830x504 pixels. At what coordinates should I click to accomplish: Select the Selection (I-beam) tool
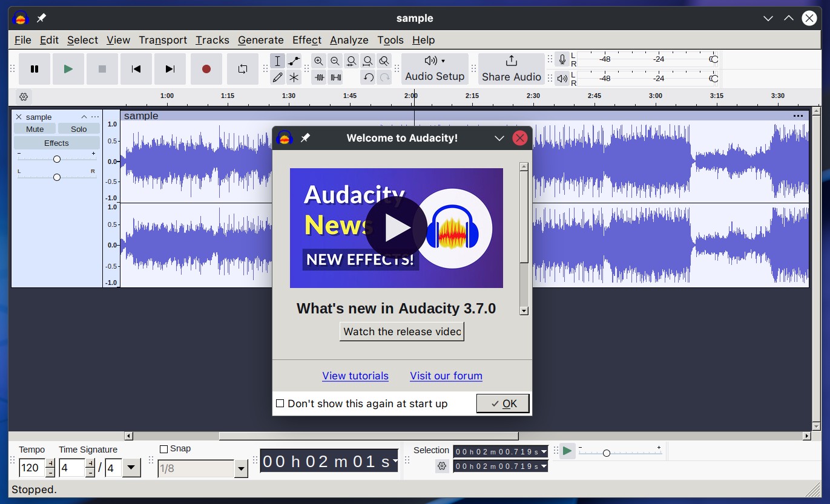pos(277,61)
